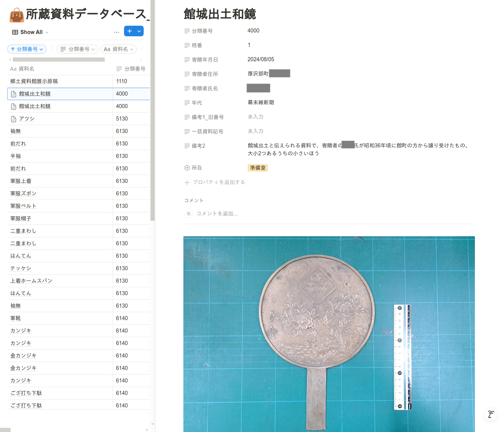This screenshot has height=432, width=504.
Task: Click the blue plus new-record button
Action: point(129,31)
